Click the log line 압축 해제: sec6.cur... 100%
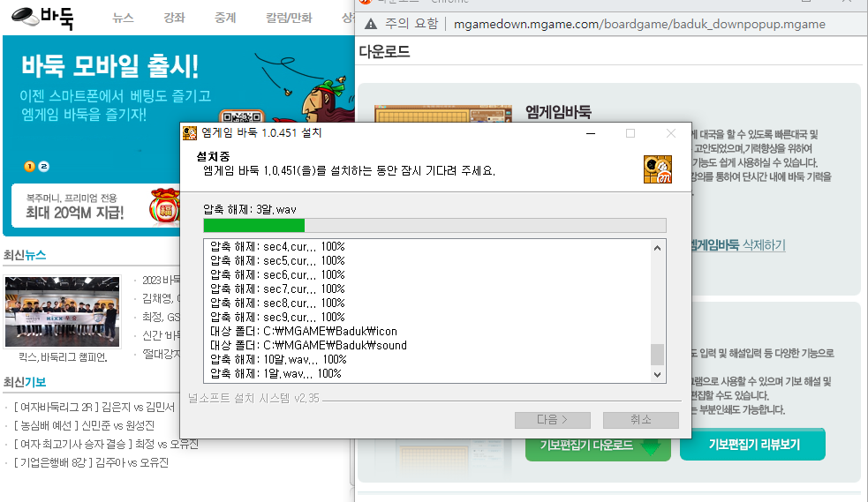This screenshot has height=502, width=868. click(277, 274)
